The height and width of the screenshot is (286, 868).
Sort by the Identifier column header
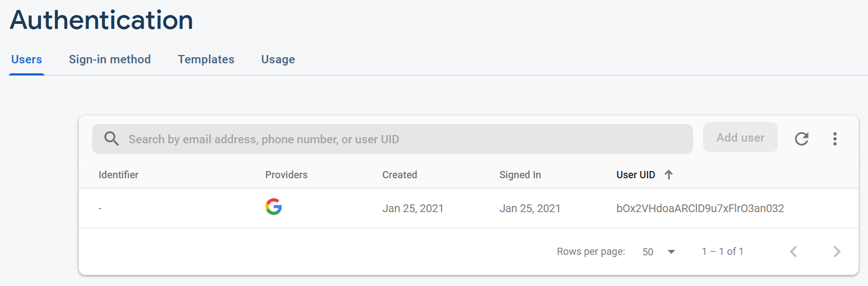[118, 175]
